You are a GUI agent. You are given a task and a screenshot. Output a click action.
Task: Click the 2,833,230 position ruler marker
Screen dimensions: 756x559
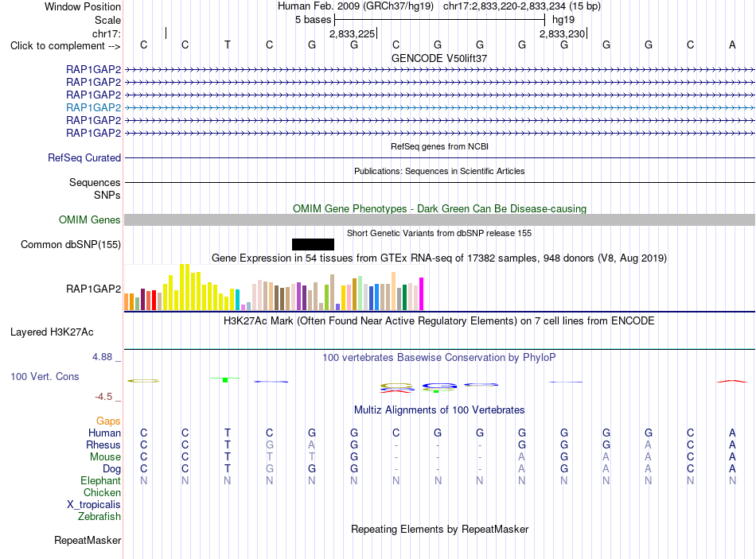point(563,33)
